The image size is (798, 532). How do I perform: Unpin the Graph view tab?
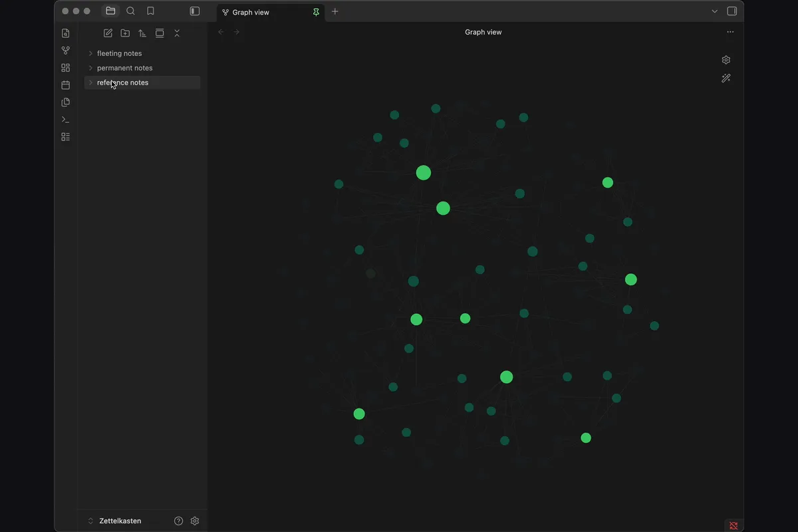click(316, 12)
